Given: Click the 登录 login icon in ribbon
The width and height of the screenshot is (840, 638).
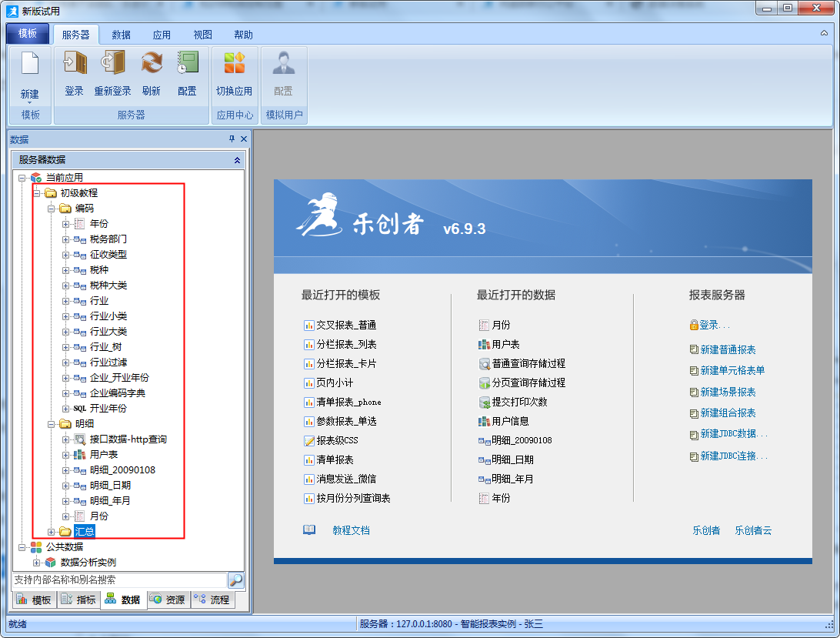Looking at the screenshot, I should 74,63.
